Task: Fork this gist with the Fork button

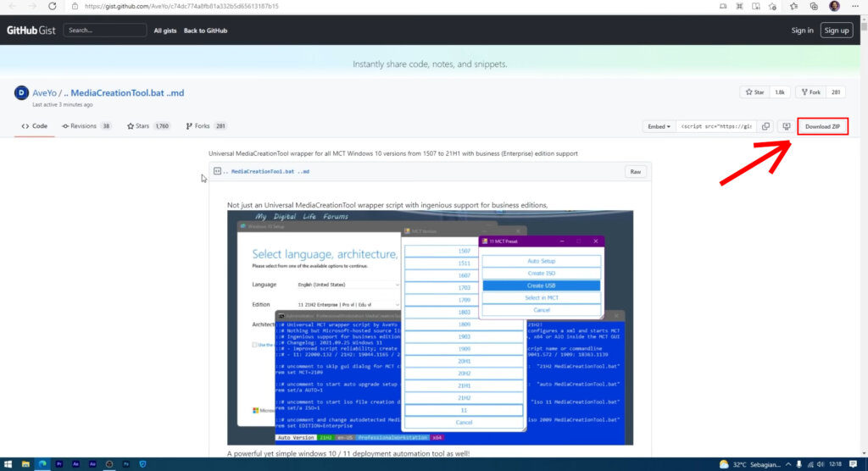Action: pos(811,92)
